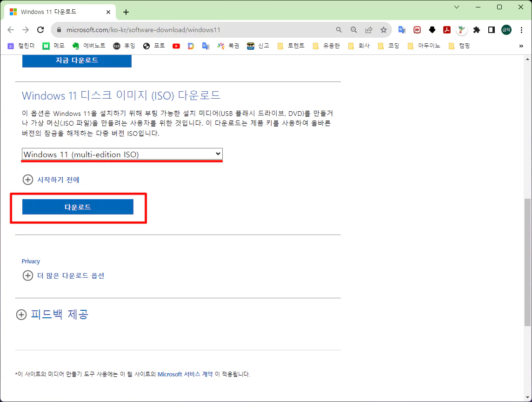The width and height of the screenshot is (532, 402).
Task: Open the 토렌트 bookmark folder
Action: pos(291,46)
